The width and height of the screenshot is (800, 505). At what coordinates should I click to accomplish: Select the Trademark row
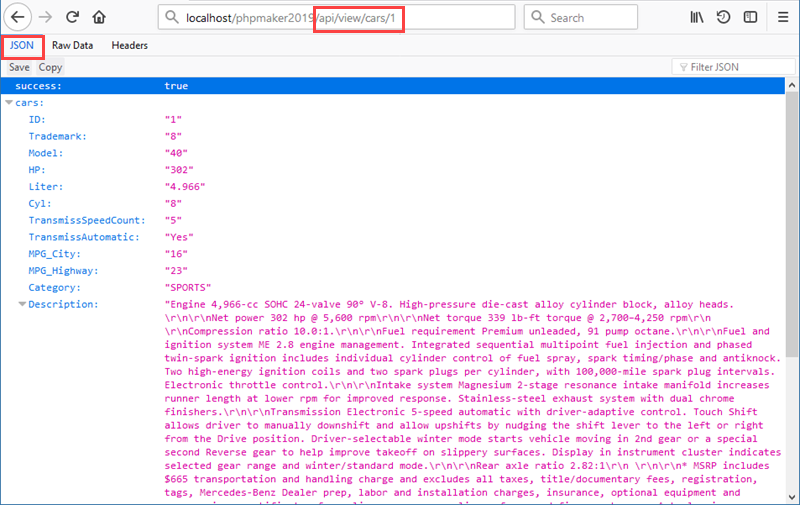pos(392,136)
